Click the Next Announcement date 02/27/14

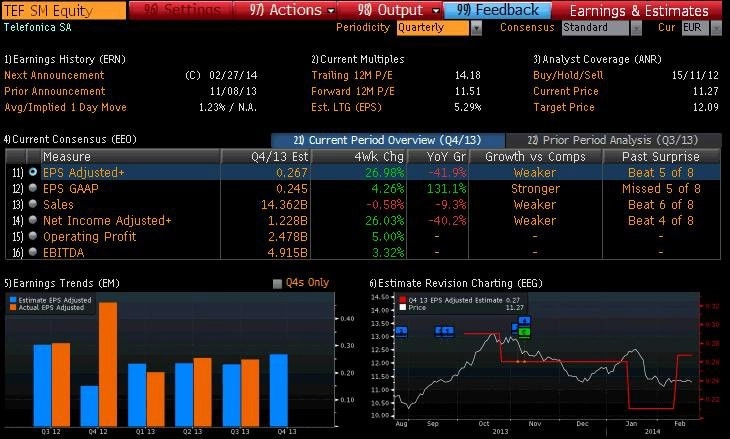[x=233, y=75]
